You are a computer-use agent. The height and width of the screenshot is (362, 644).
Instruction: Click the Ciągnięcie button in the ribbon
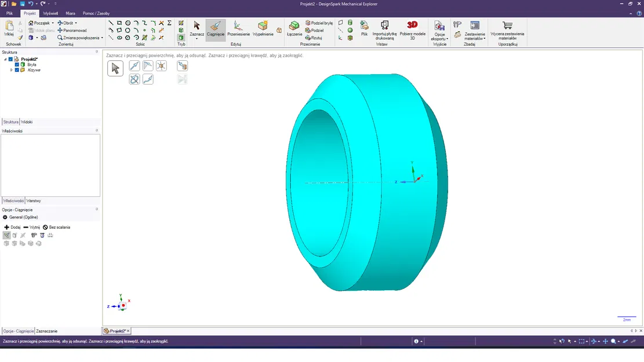(215, 30)
